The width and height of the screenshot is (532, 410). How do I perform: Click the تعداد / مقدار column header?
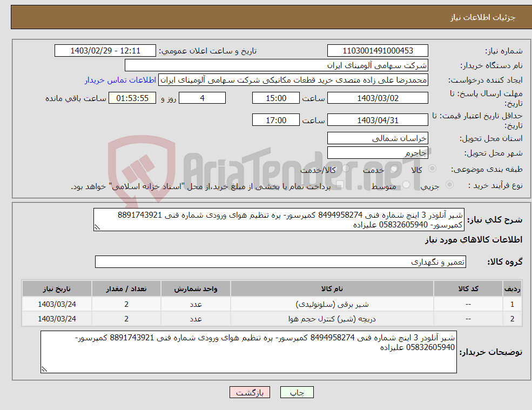tap(126, 289)
